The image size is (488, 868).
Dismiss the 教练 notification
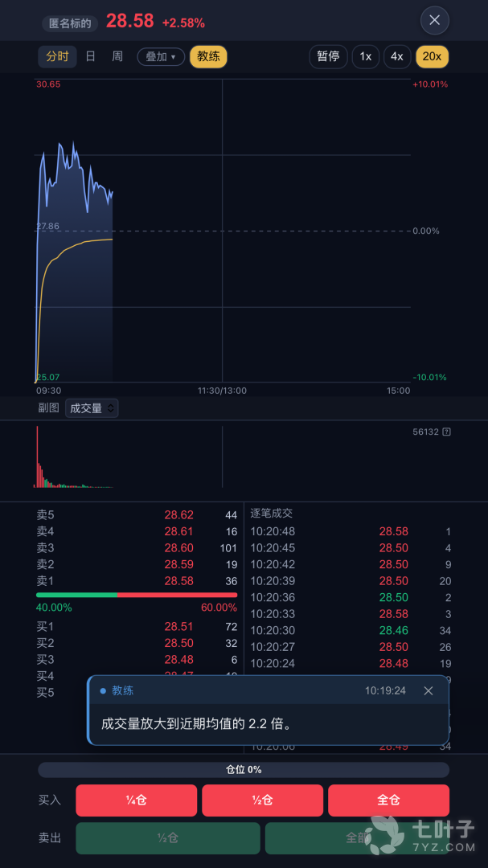point(429,690)
